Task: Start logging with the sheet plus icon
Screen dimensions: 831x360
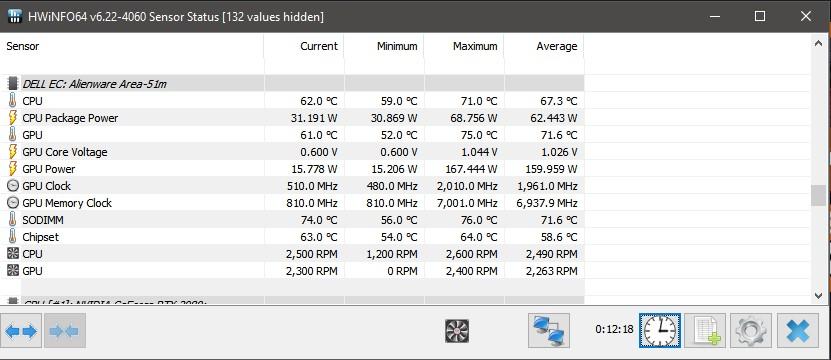Action: pyautogui.click(x=705, y=330)
